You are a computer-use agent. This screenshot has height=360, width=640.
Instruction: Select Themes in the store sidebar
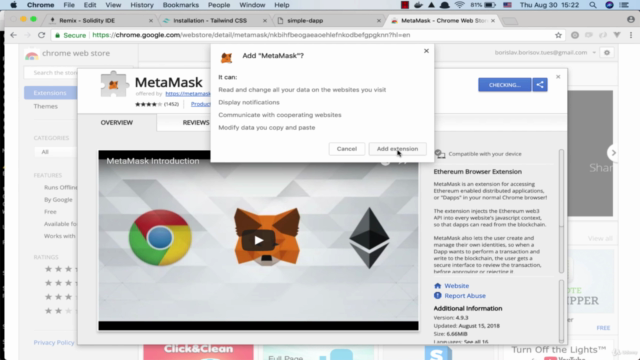click(x=45, y=106)
